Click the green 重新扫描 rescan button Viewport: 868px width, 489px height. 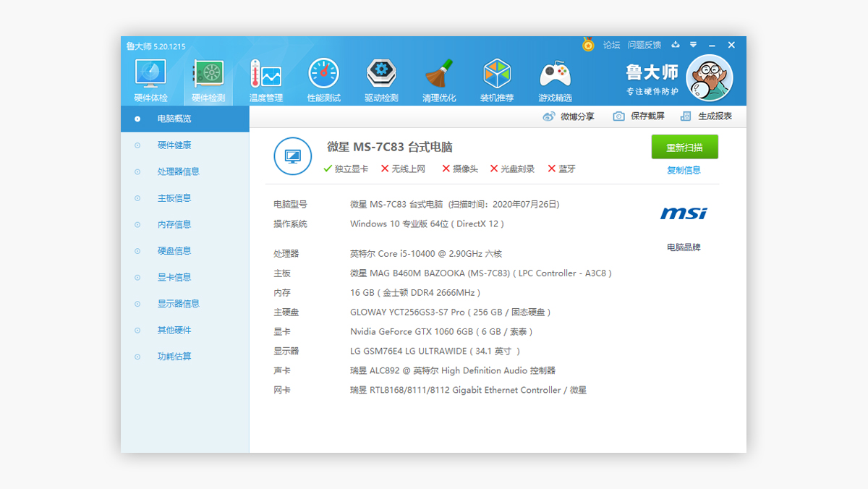684,147
